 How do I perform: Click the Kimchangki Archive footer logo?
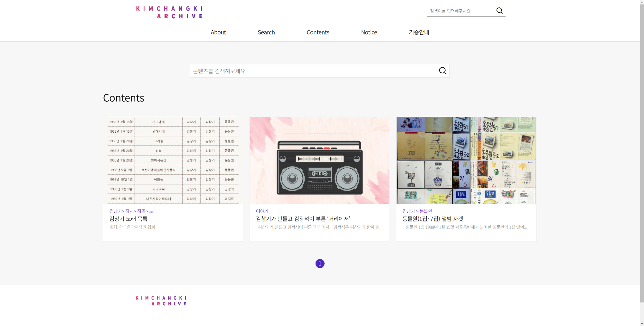[161, 301]
